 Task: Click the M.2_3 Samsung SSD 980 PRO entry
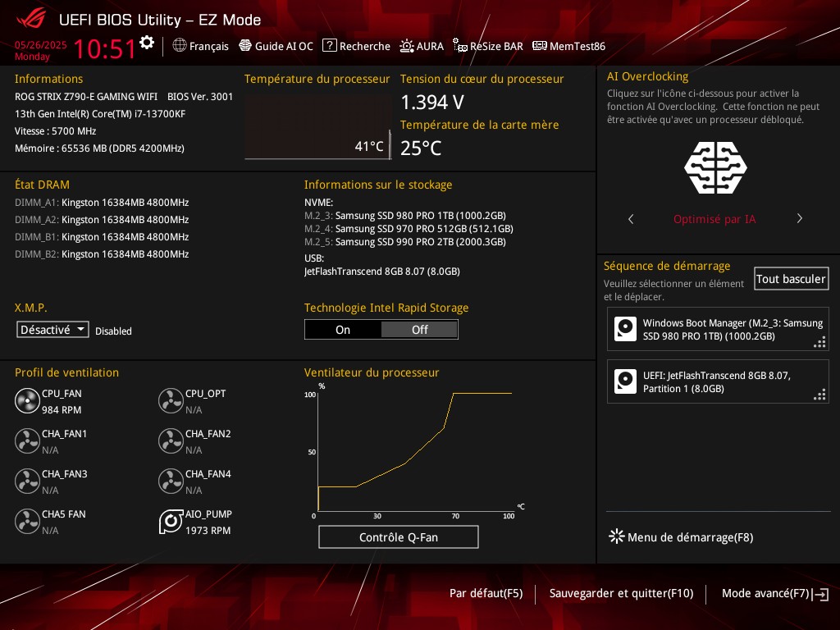(405, 216)
